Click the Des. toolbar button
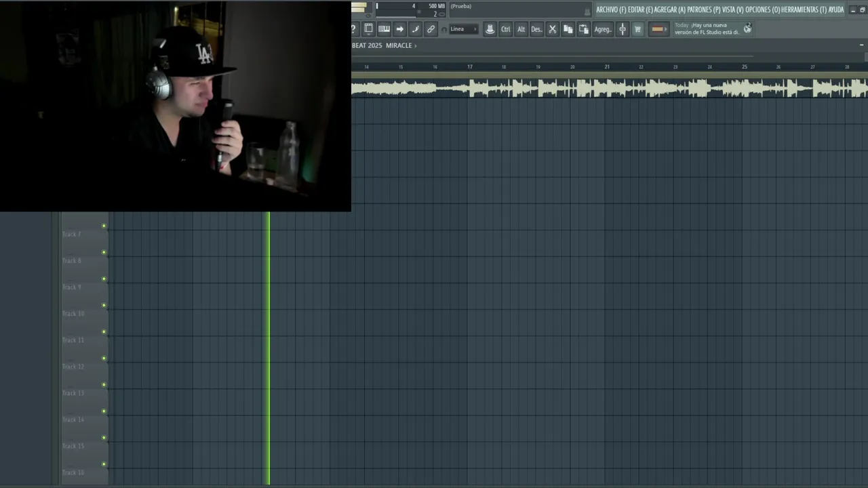The height and width of the screenshot is (488, 868). (x=536, y=29)
